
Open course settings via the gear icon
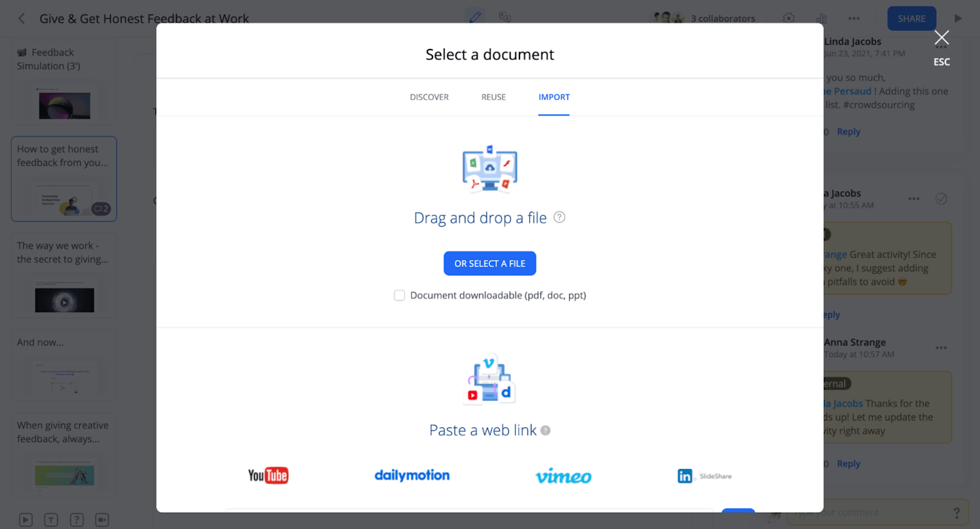click(788, 18)
